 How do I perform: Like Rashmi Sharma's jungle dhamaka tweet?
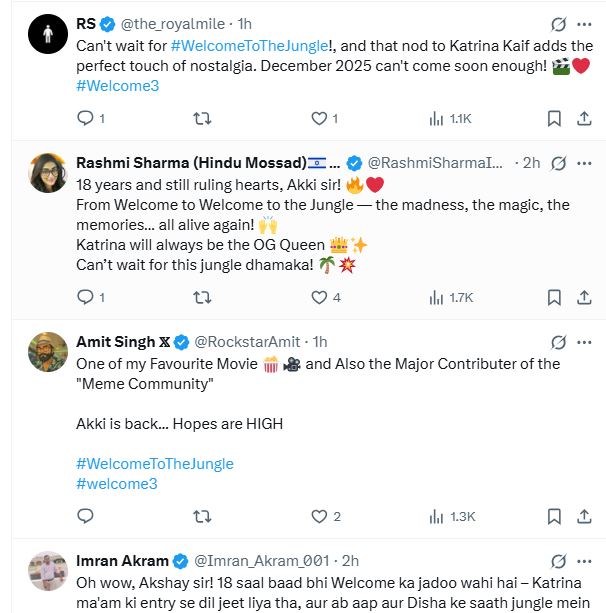tap(320, 297)
